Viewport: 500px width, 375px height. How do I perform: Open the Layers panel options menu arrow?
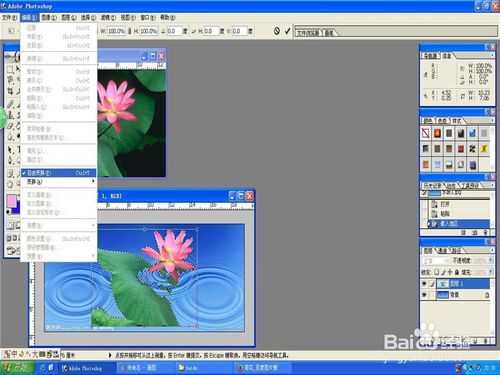click(492, 250)
